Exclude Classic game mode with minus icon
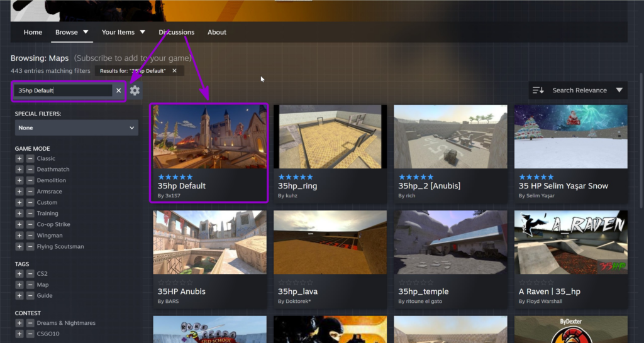 point(30,158)
